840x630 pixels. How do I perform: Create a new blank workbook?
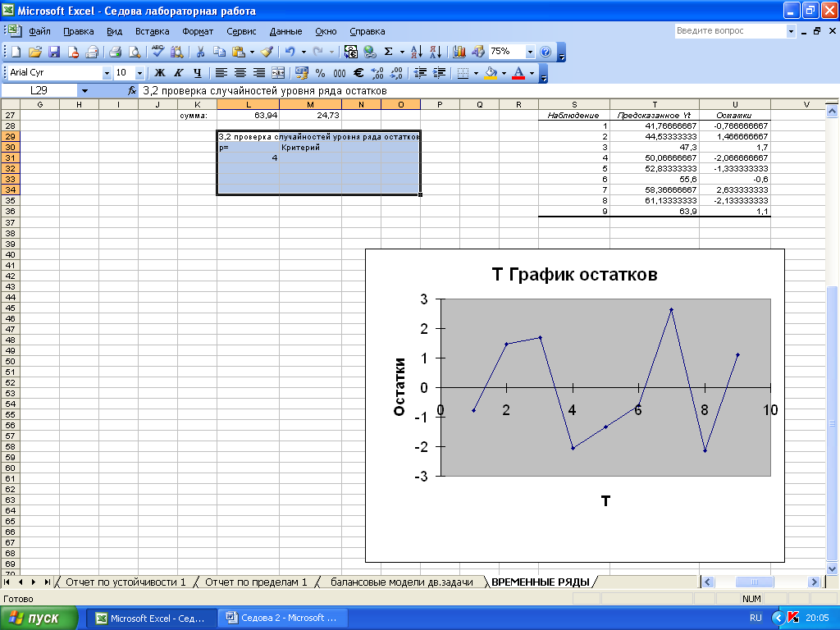[x=16, y=52]
